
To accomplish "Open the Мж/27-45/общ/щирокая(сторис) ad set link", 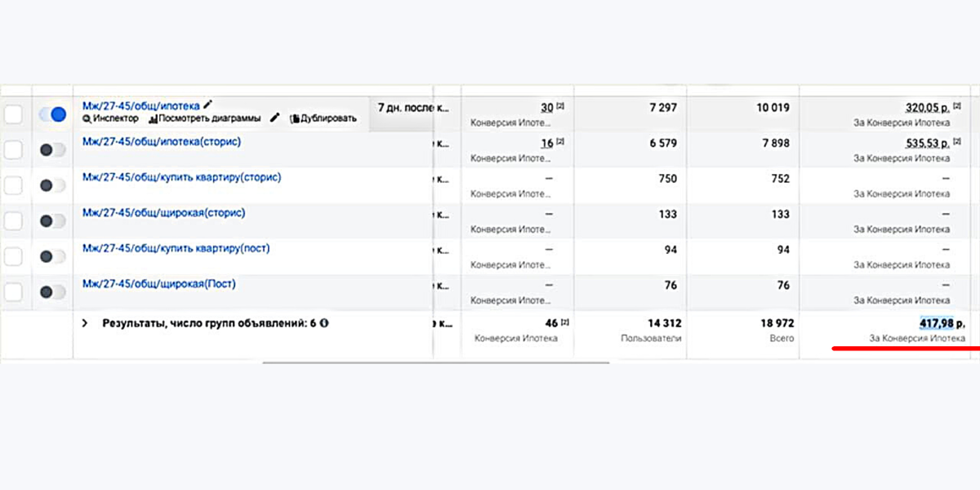I will click(163, 213).
